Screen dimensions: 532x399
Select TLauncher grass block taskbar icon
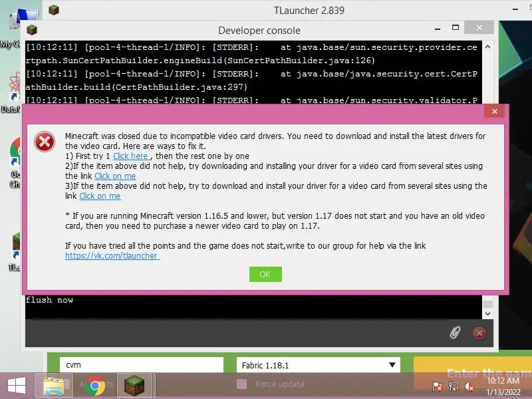[x=134, y=386]
